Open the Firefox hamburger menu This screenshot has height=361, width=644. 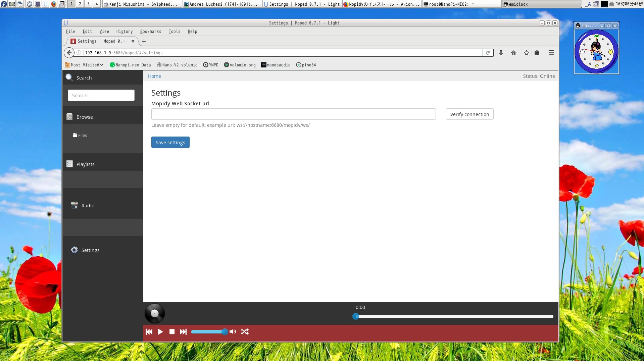coord(551,53)
